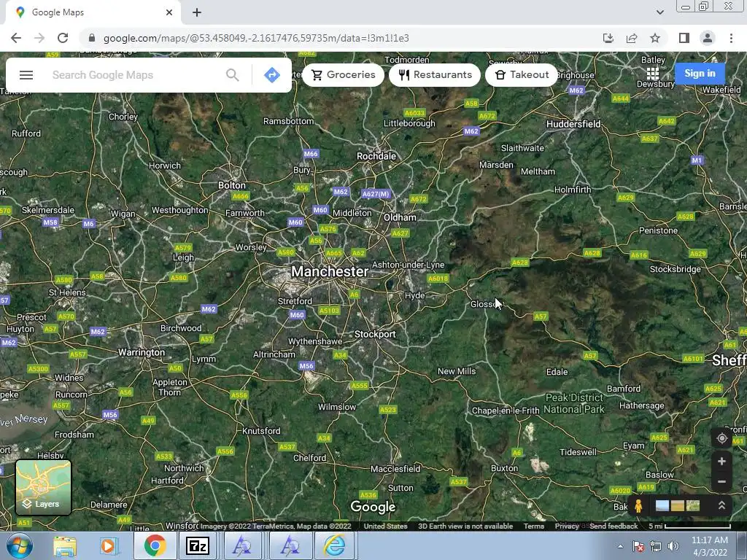This screenshot has width=747, height=560.
Task: Click the search magnifier icon
Action: click(x=233, y=75)
